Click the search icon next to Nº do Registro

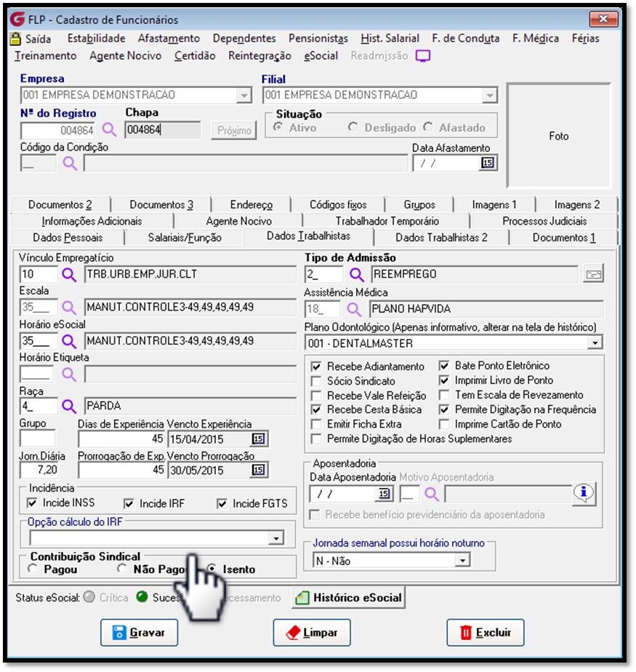coord(109,129)
